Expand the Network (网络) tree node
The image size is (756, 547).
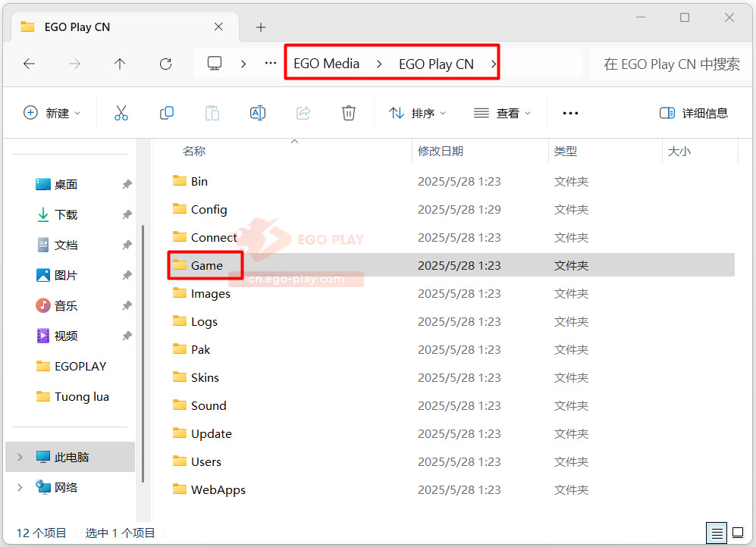point(20,487)
